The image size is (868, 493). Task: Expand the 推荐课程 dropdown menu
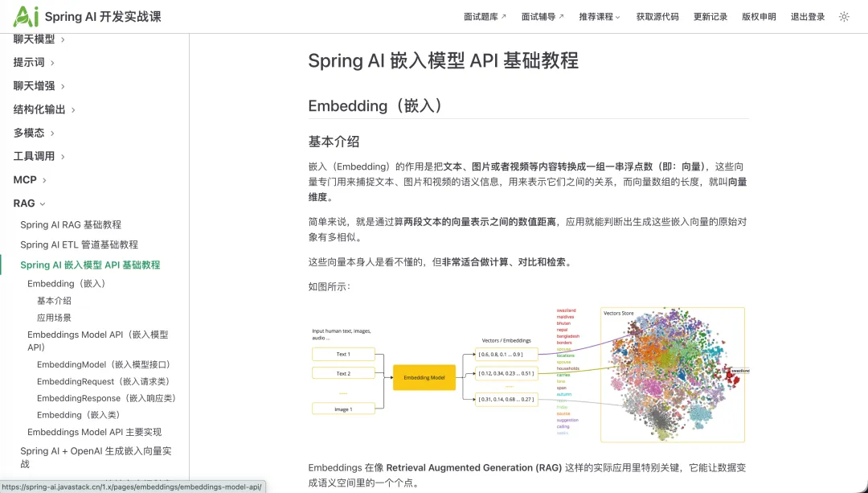[x=600, y=17]
